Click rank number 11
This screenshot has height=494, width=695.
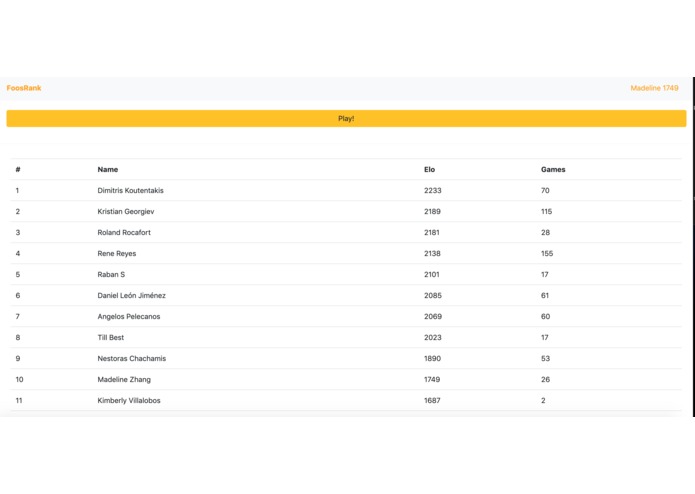click(19, 400)
